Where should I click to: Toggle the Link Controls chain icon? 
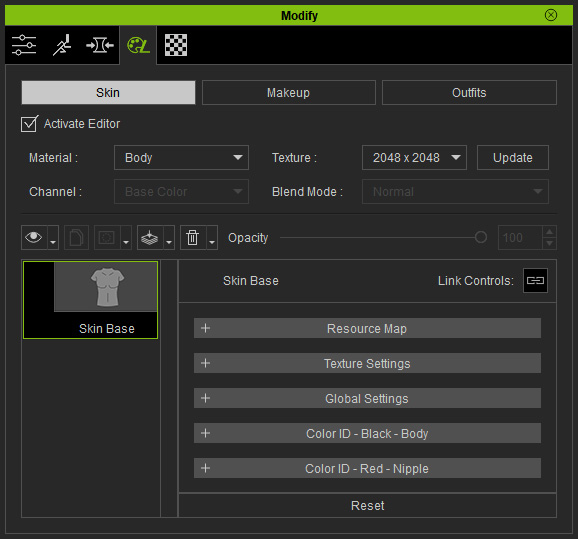click(535, 281)
